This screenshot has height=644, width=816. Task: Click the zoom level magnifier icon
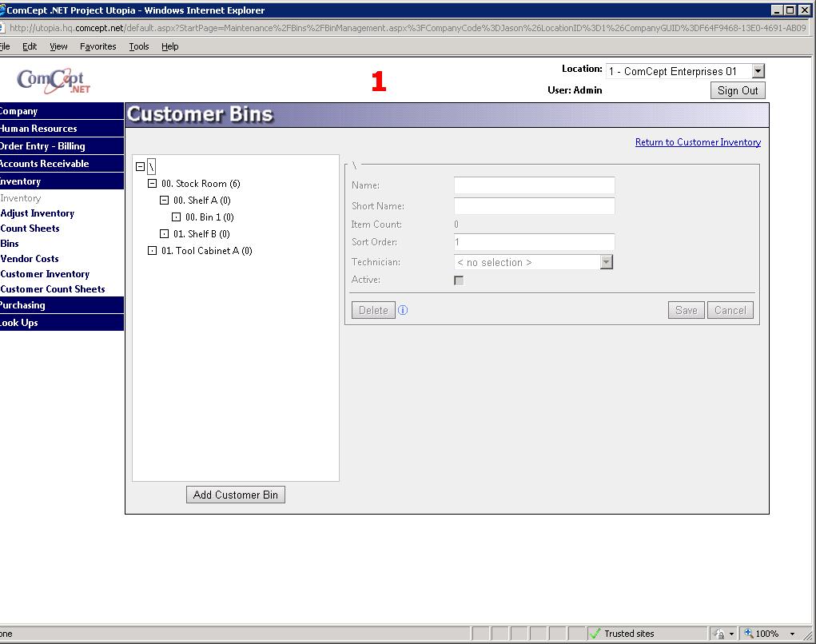click(749, 634)
